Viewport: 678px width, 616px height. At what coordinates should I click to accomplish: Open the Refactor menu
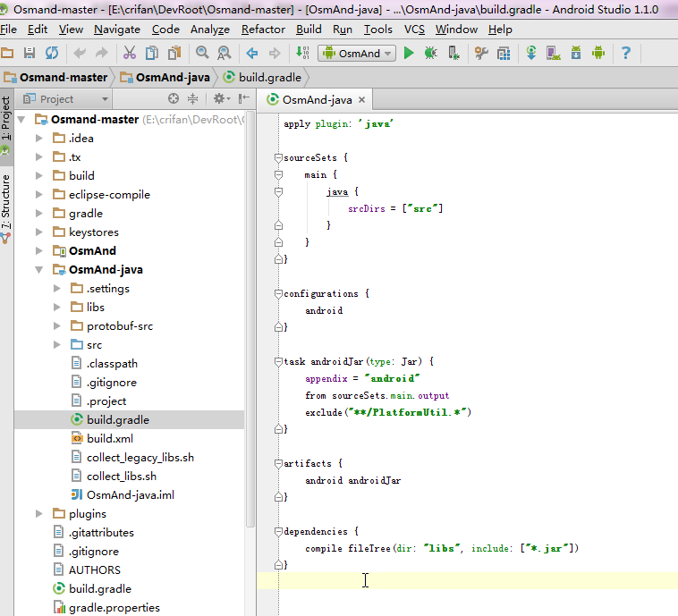click(263, 30)
